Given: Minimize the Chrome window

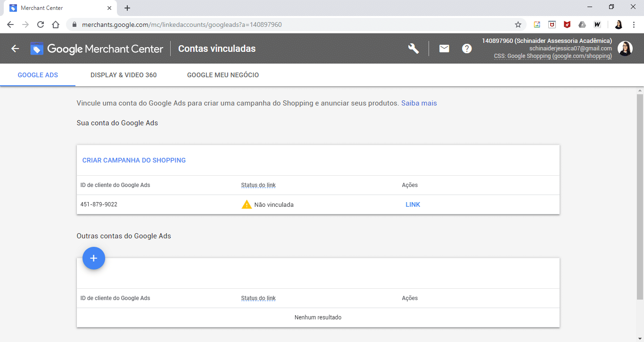Looking at the screenshot, I should 590,7.
